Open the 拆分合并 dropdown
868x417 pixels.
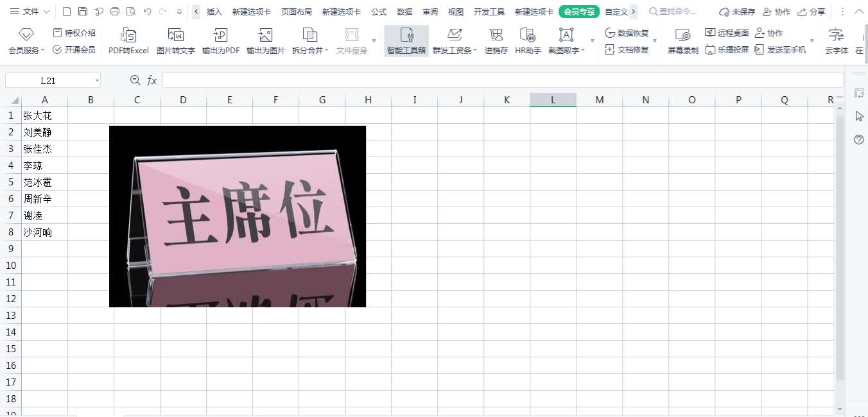coord(310,41)
